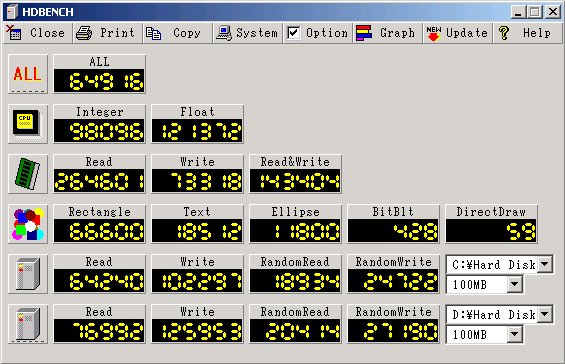Select D: drive Read score 76992

(x=99, y=331)
